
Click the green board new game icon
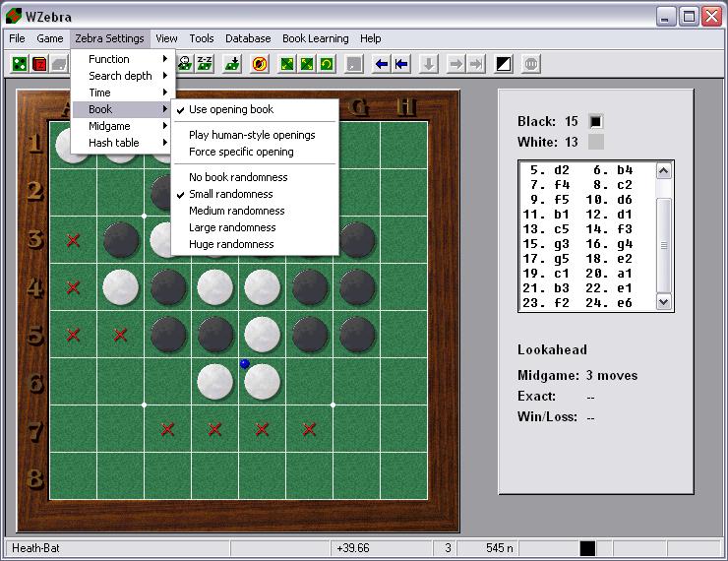point(20,64)
